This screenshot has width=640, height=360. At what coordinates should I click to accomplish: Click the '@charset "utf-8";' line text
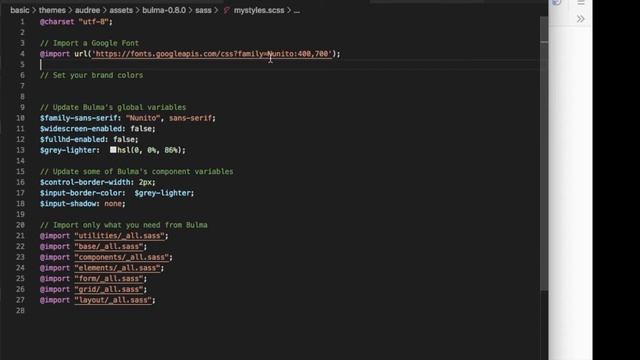point(76,21)
